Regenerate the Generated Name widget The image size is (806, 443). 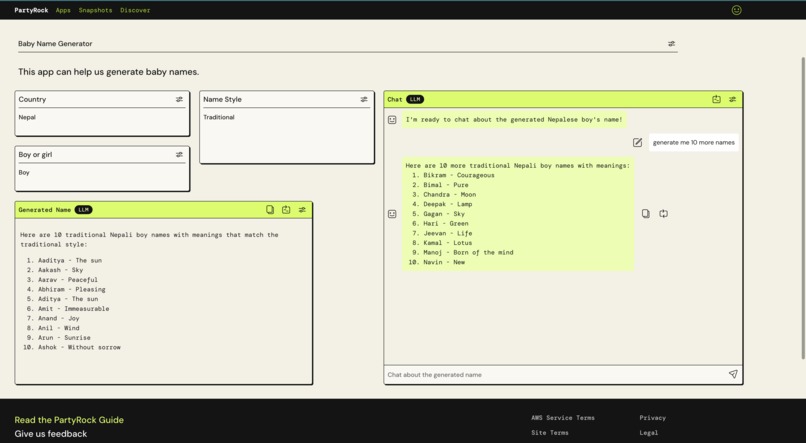[x=286, y=210]
